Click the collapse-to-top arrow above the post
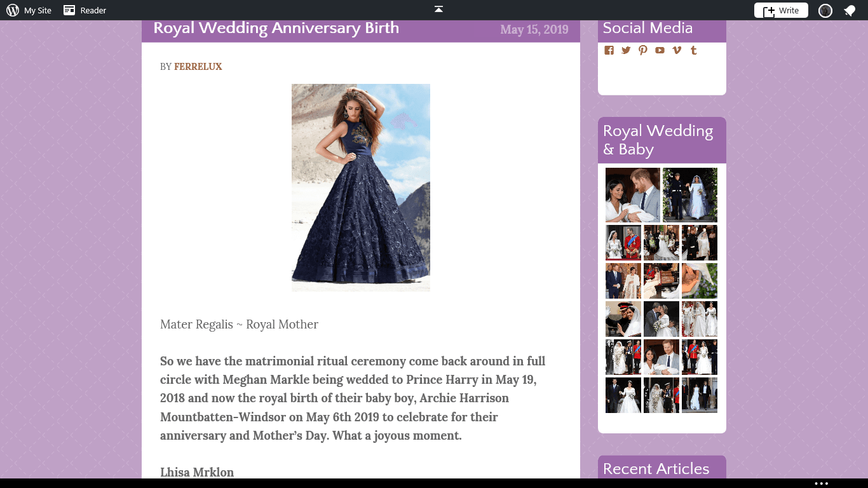Viewport: 868px width, 488px height. (x=438, y=10)
